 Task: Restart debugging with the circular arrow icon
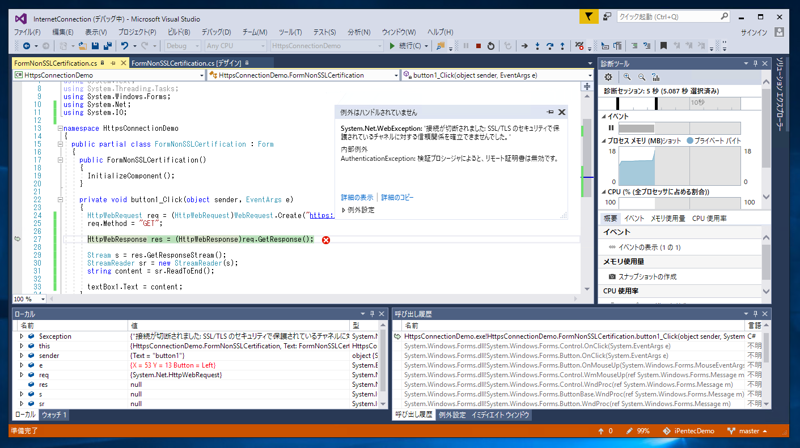[490, 46]
